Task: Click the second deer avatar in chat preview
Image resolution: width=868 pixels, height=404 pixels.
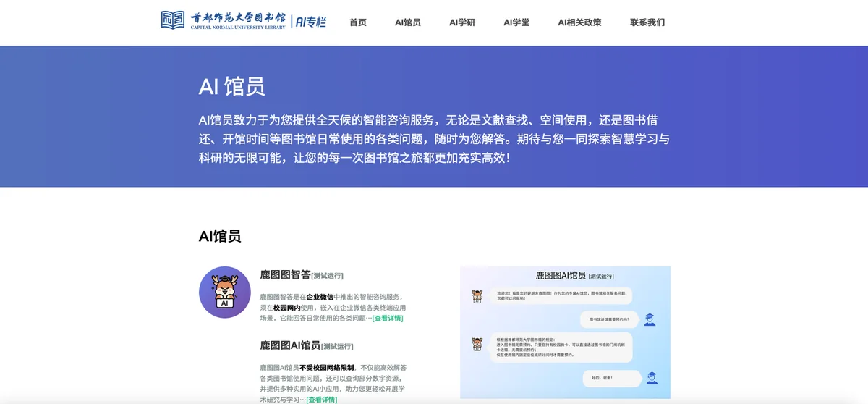Action: pos(477,344)
